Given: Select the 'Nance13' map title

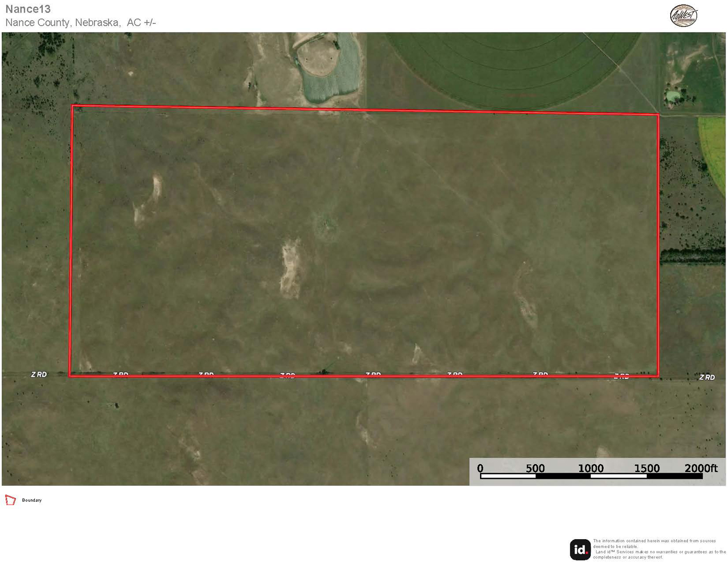Looking at the screenshot, I should (28, 9).
